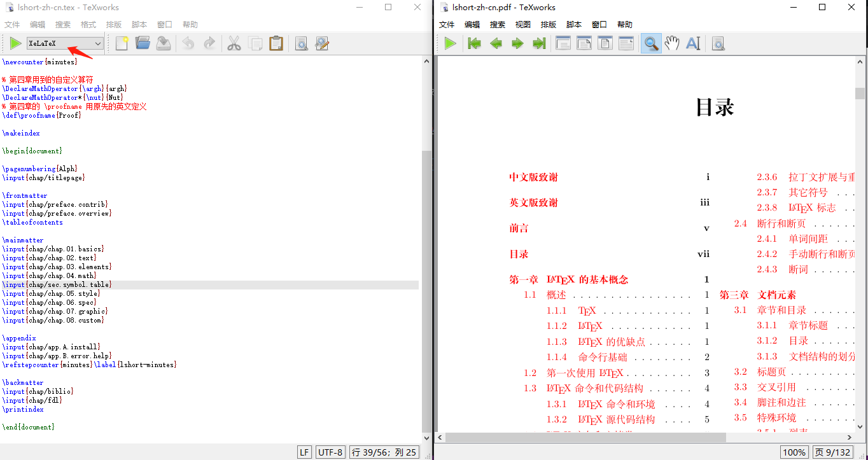Screen dimensions: 868x460
Task: Click PDF vertical scrollbar thumb
Action: pyautogui.click(x=860, y=94)
